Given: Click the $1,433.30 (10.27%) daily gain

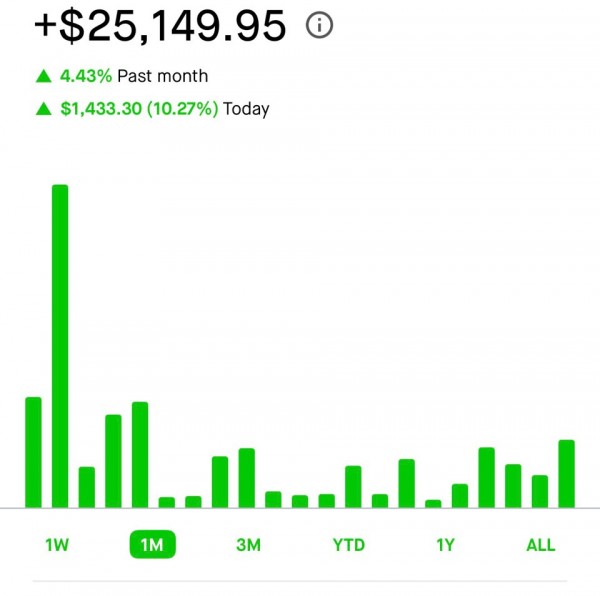Looking at the screenshot, I should [139, 109].
